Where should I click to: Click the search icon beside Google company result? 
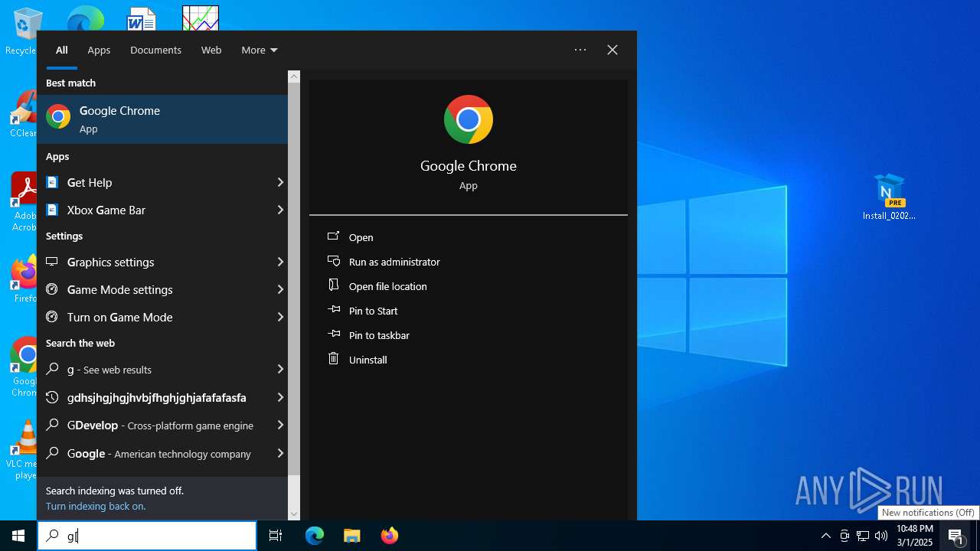tap(52, 453)
